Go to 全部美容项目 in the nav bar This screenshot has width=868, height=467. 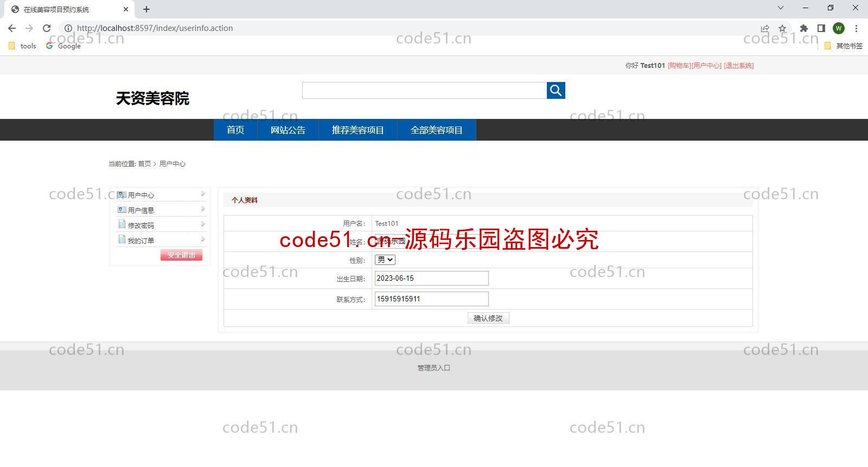click(x=436, y=130)
